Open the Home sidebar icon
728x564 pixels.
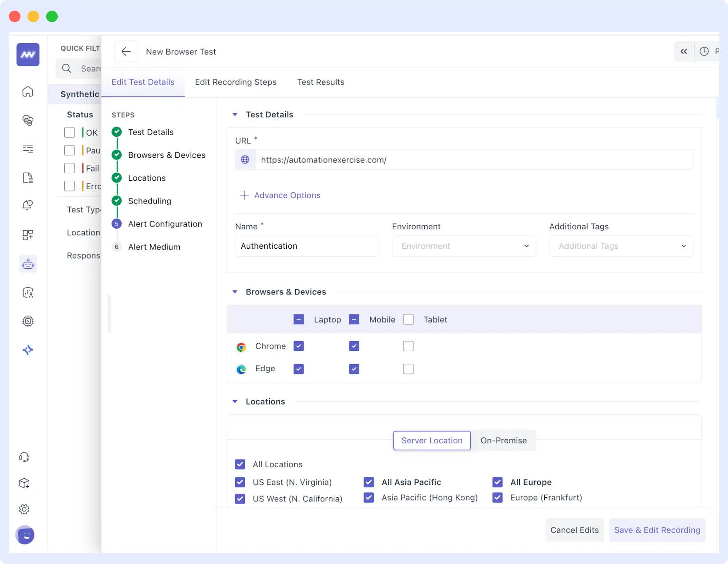[x=28, y=91]
